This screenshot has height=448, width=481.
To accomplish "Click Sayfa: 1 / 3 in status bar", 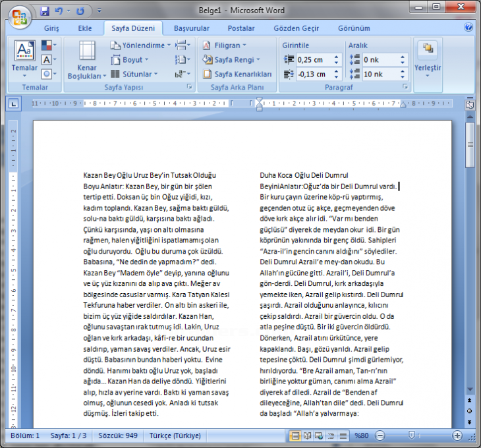I will [x=69, y=435].
